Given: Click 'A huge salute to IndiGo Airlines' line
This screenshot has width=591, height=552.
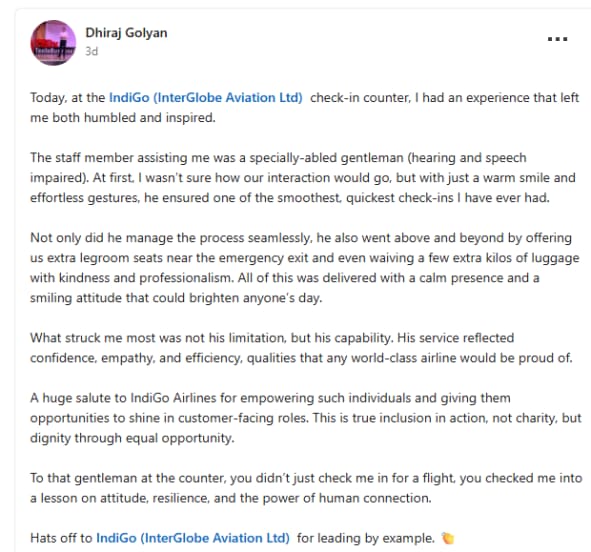Looking at the screenshot, I should pyautogui.click(x=270, y=398).
